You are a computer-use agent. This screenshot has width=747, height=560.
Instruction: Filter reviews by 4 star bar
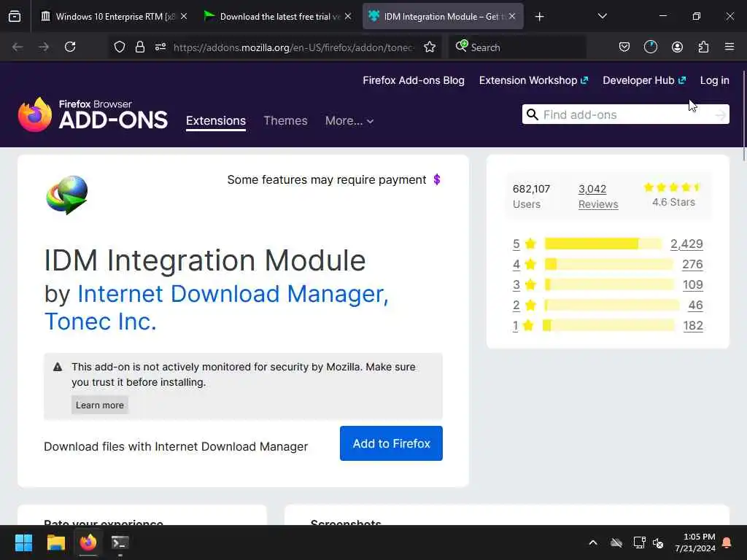[609, 264]
